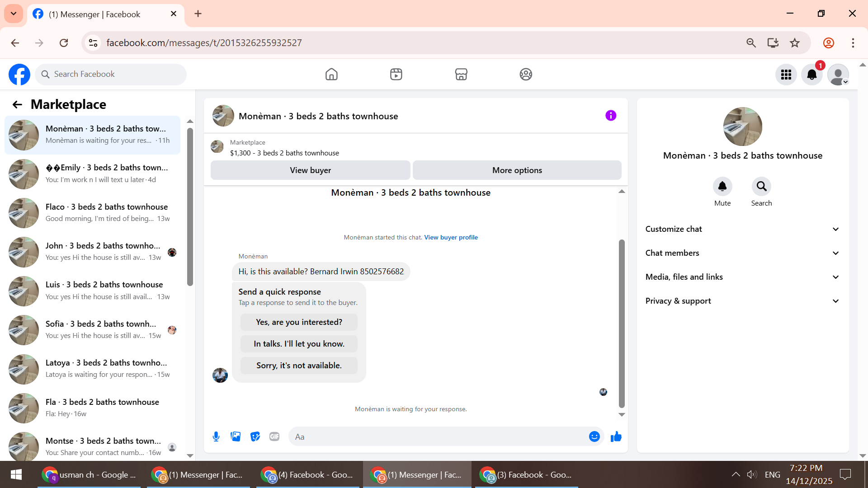Go to Facebook Marketplace tab icon
Screen dimensions: 868x488
click(461, 75)
